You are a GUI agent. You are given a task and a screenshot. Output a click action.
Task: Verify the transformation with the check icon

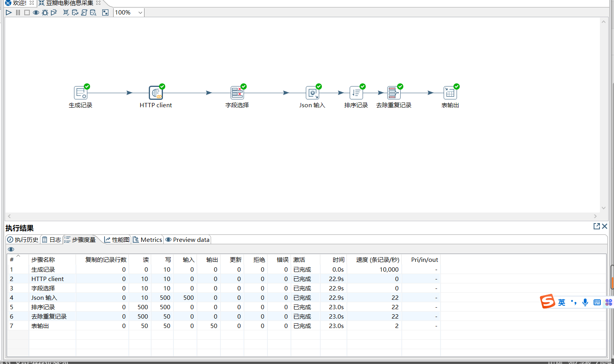coord(66,13)
